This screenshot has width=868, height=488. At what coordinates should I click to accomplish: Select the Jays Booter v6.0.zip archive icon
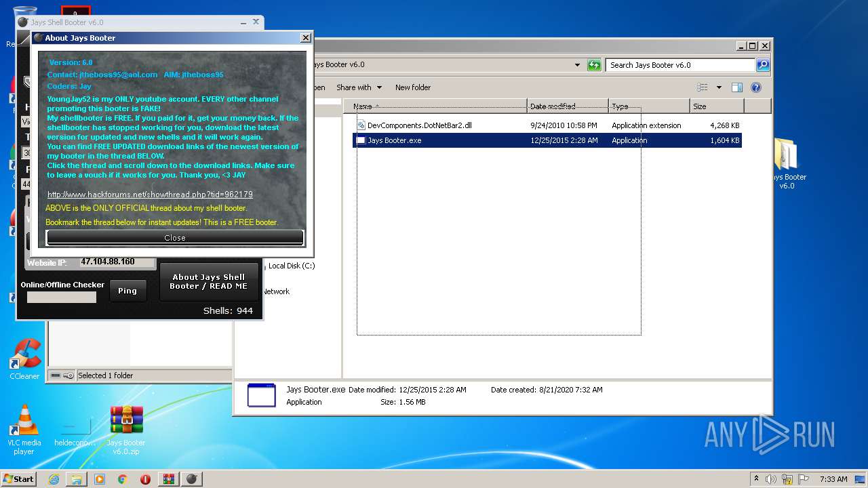pyautogui.click(x=126, y=430)
